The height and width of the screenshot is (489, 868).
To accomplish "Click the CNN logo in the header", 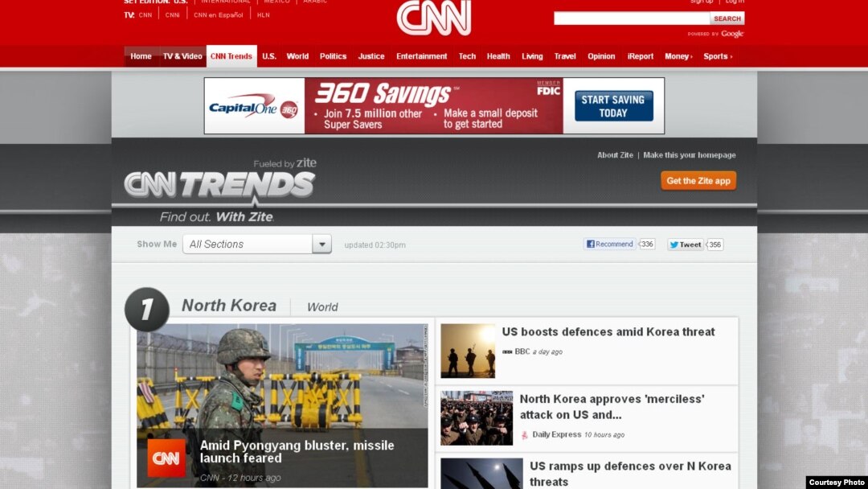I will (x=433, y=17).
